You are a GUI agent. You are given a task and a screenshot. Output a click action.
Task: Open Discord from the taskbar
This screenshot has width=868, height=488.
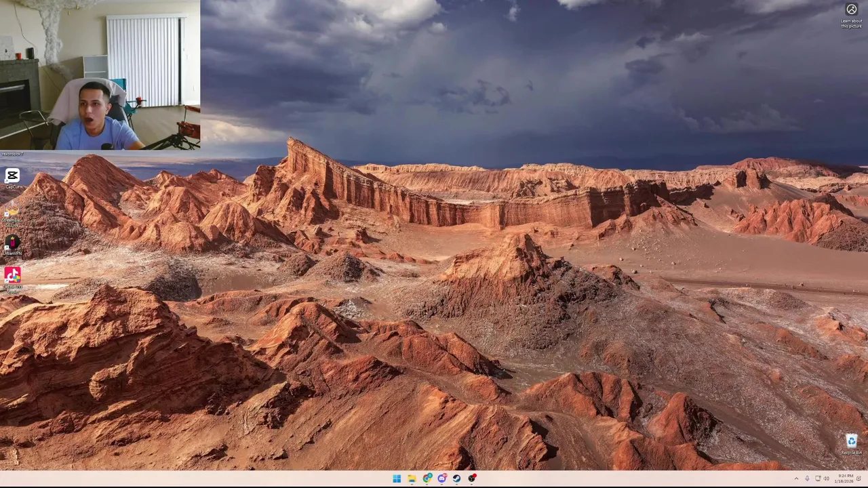coord(442,479)
